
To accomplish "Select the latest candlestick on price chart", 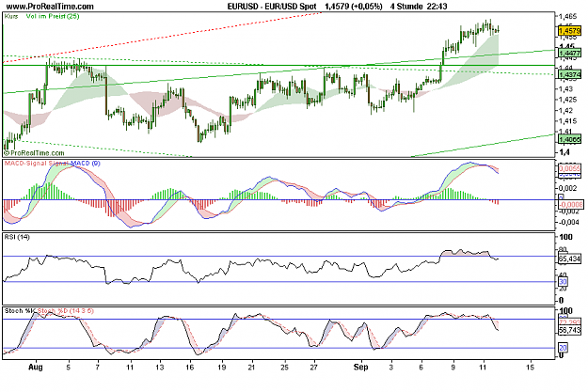I will pos(498,30).
